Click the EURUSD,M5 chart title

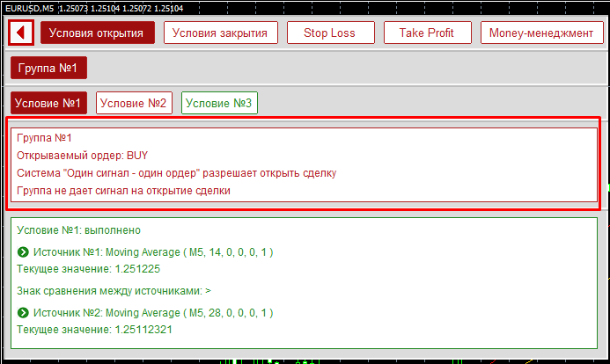(x=28, y=7)
